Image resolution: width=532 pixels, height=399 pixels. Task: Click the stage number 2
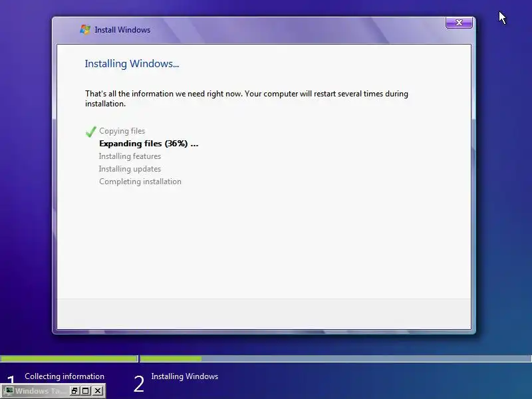pyautogui.click(x=139, y=384)
